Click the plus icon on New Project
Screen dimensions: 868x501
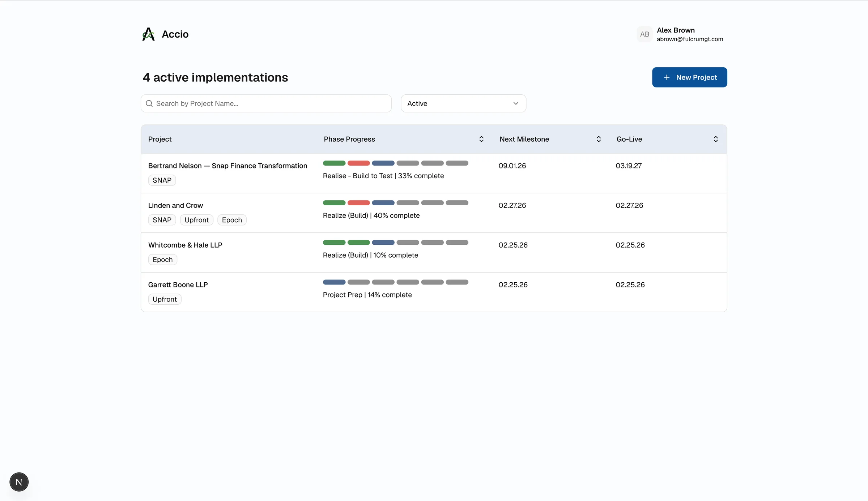(667, 77)
